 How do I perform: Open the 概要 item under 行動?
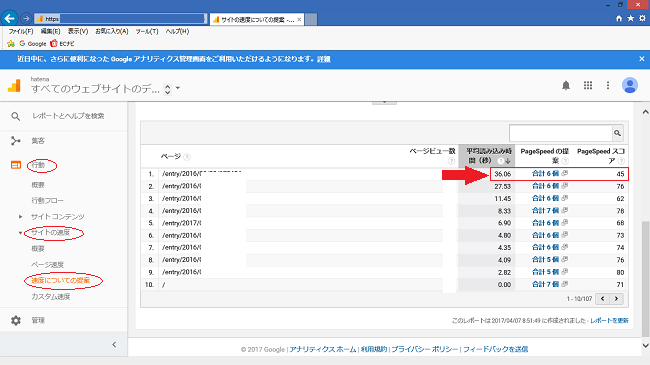(38, 185)
